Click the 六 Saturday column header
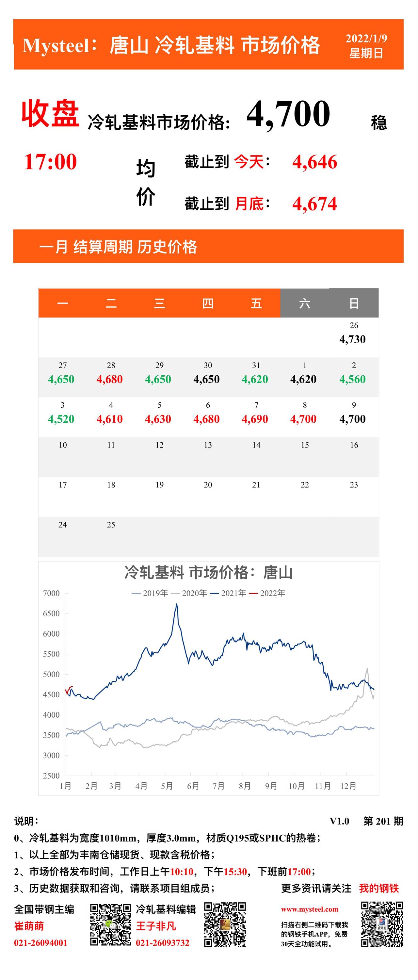418x980 pixels. click(x=305, y=303)
